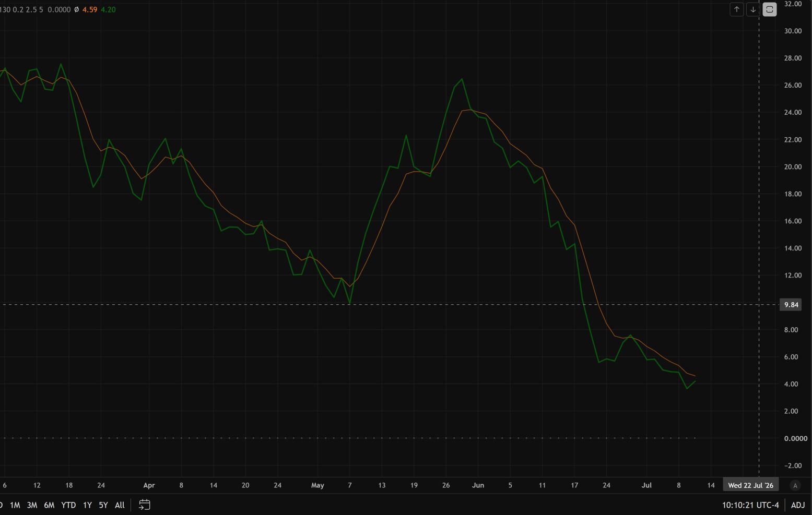
Task: Click the 'Wed 22 Jul '26' date label
Action: (750, 485)
